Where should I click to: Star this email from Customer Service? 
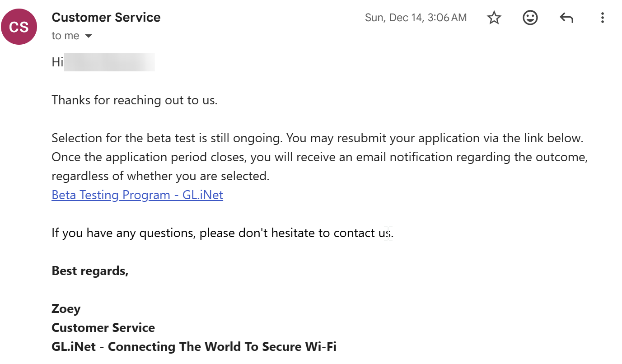pos(494,18)
